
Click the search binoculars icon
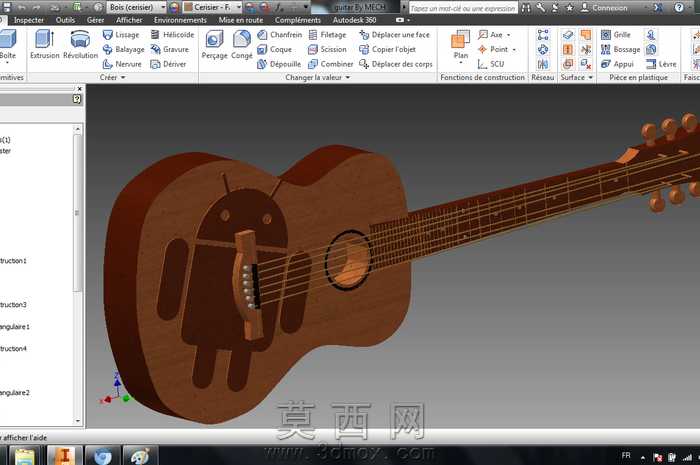point(526,8)
